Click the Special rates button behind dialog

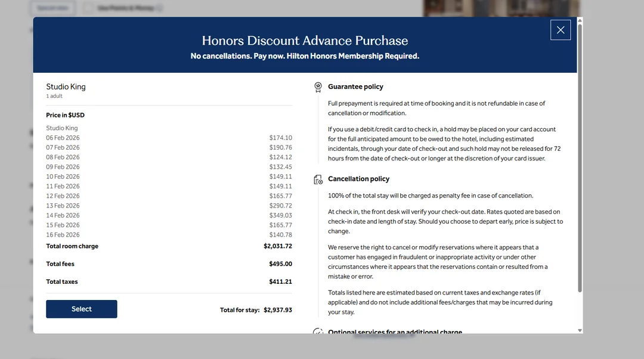click(x=52, y=8)
